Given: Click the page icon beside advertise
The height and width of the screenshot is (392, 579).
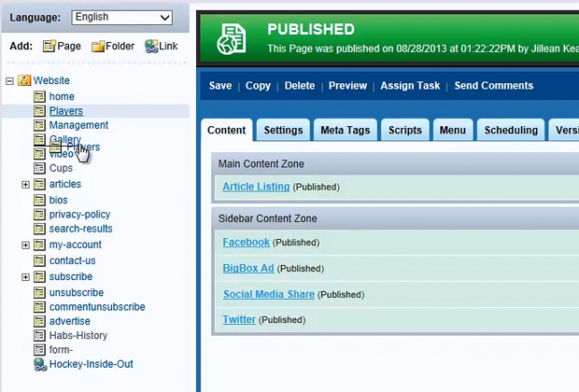Looking at the screenshot, I should pyautogui.click(x=39, y=321).
